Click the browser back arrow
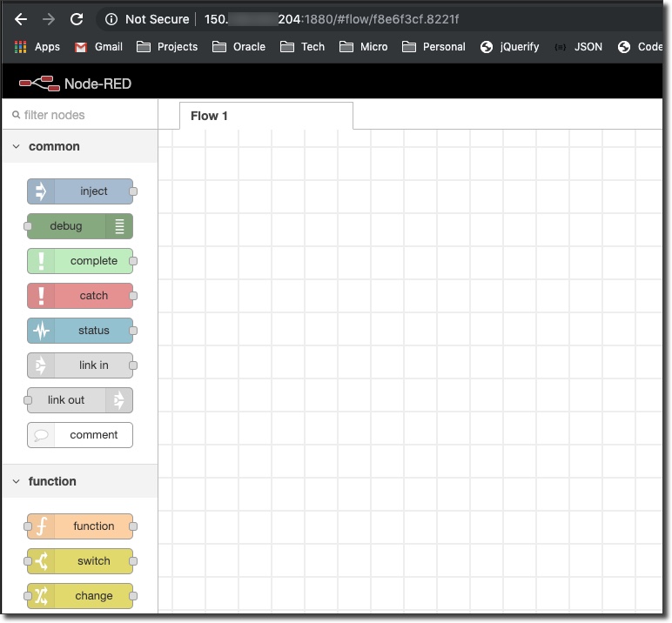Image resolution: width=672 pixels, height=623 pixels. 21,19
